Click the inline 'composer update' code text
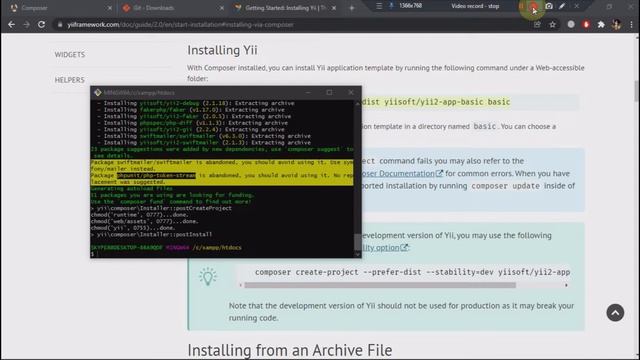640x360 pixels. [x=505, y=186]
